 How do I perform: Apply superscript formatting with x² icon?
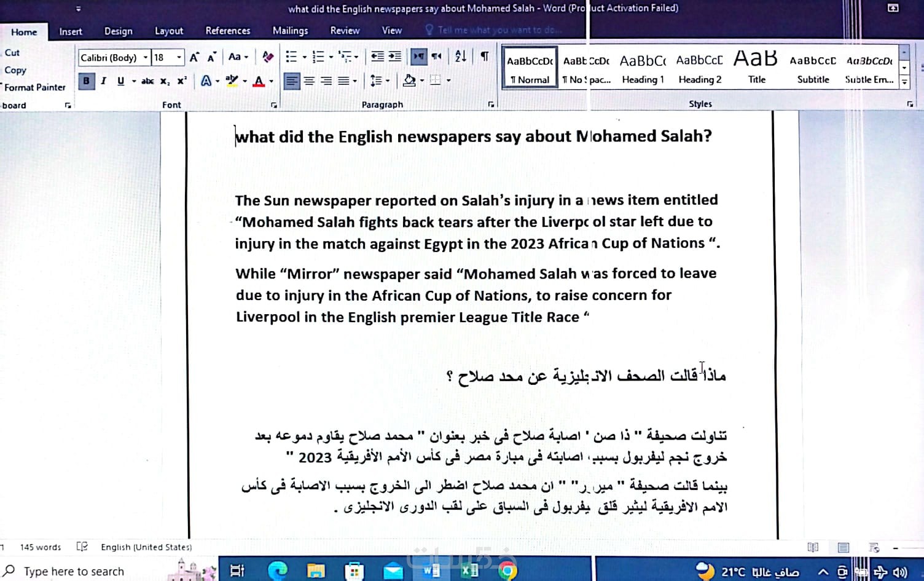(x=182, y=81)
